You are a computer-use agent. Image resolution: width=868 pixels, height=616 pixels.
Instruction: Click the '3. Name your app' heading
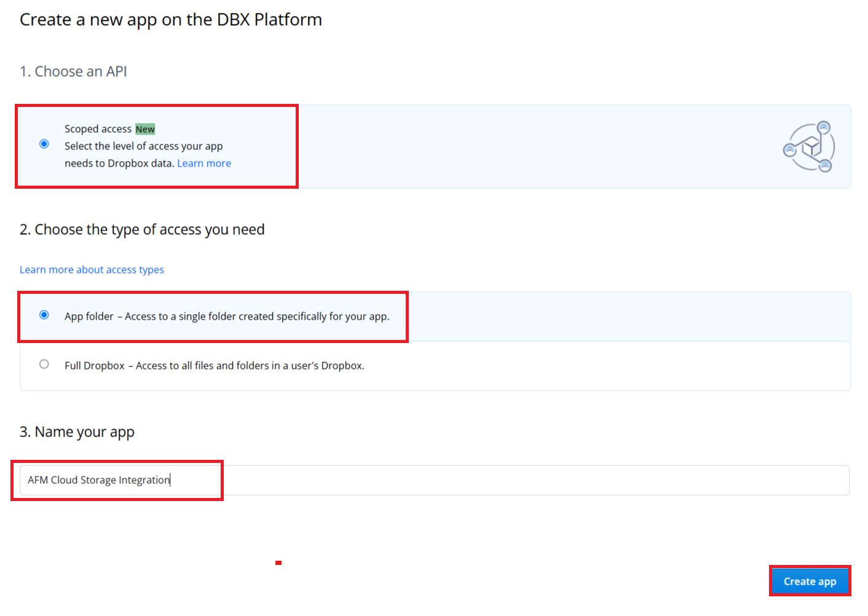tap(77, 432)
